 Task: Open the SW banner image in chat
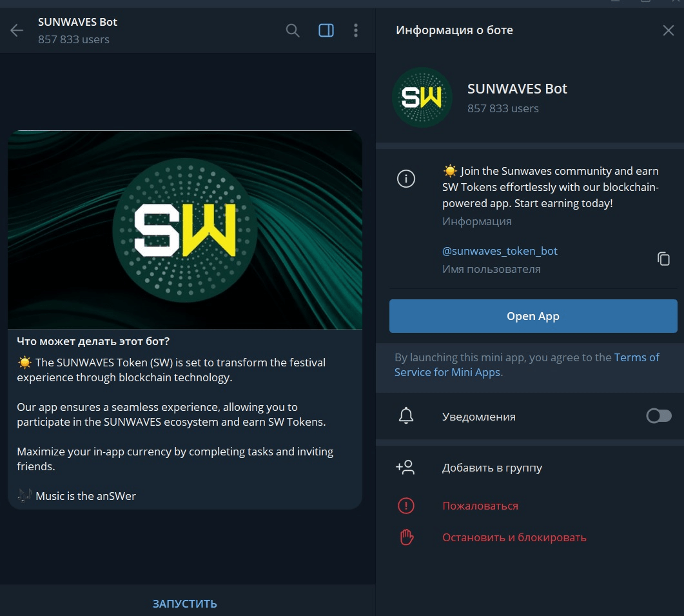[185, 230]
